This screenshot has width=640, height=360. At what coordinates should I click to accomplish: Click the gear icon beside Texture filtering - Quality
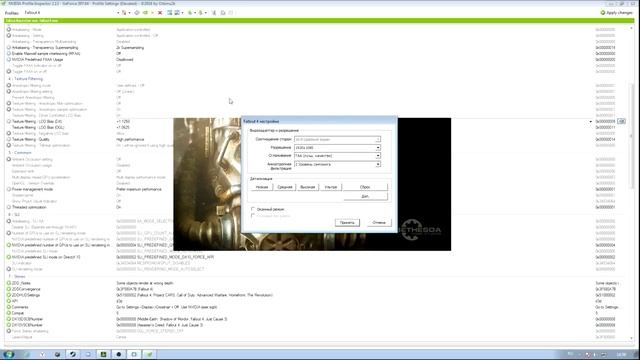[9, 139]
